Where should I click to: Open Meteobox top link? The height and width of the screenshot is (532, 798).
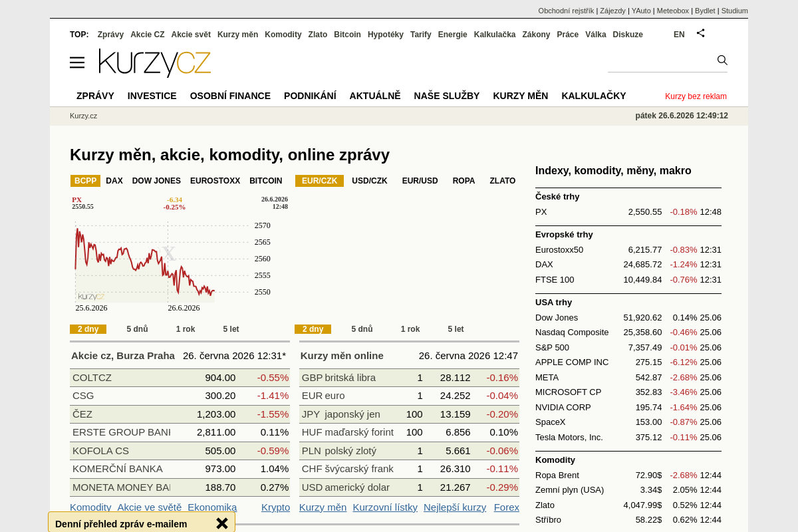click(x=673, y=11)
